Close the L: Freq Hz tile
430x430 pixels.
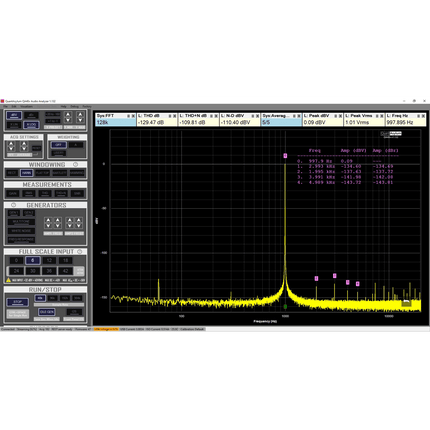[x=423, y=116]
